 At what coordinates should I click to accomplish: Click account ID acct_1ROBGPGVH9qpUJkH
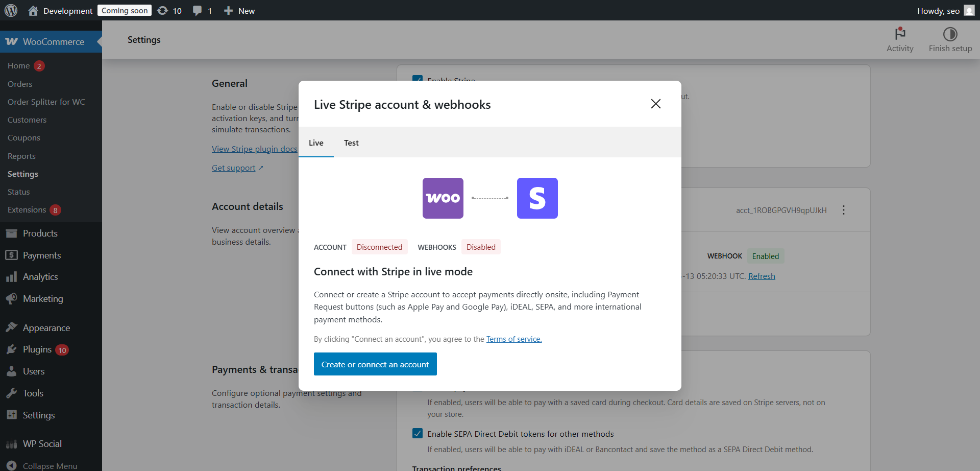tap(781, 210)
